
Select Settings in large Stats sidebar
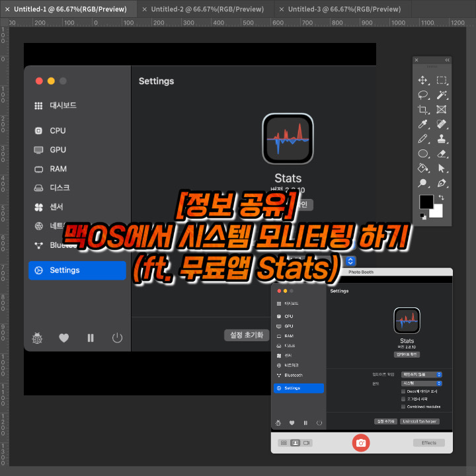[77, 270]
